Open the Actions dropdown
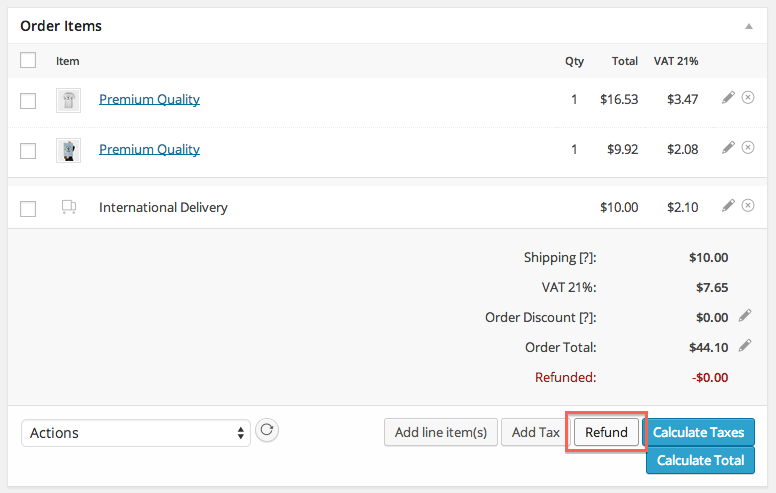The image size is (776, 493). tap(136, 433)
